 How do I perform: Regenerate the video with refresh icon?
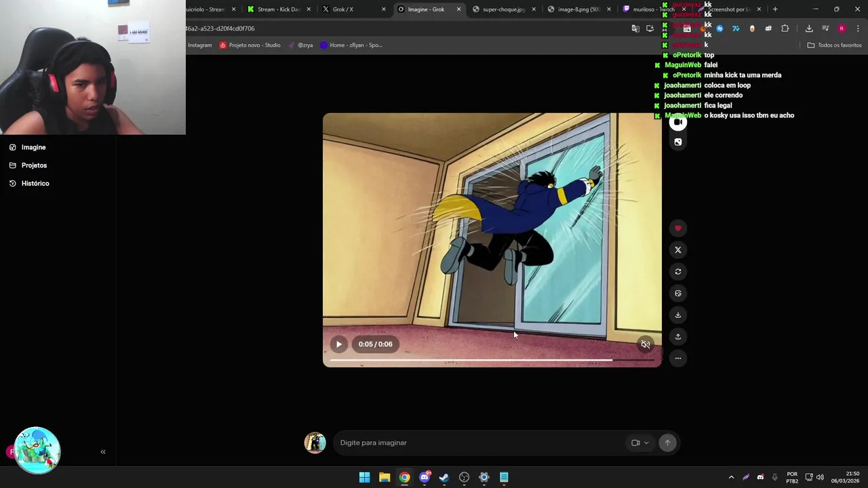[x=677, y=272]
